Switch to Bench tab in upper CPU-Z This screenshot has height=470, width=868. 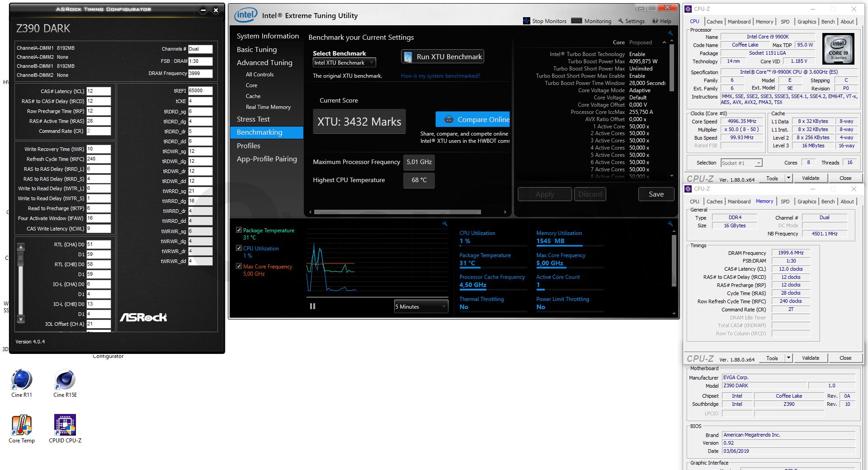pos(828,22)
